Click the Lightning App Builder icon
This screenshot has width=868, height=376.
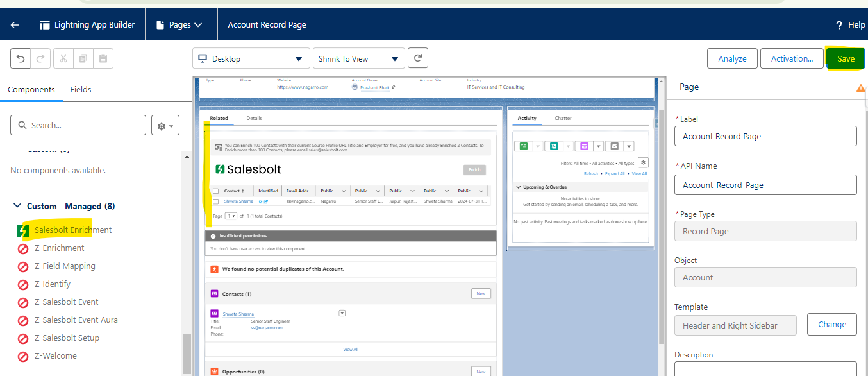pyautogui.click(x=45, y=25)
